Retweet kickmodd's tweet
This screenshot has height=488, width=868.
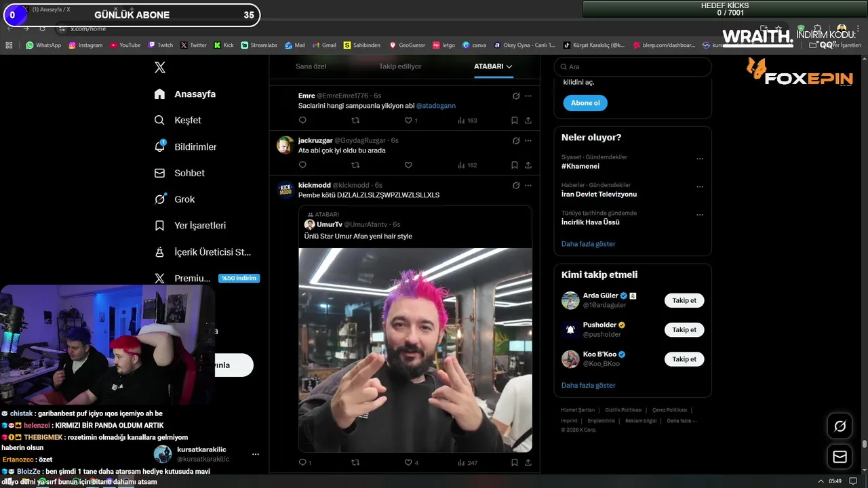tap(355, 463)
